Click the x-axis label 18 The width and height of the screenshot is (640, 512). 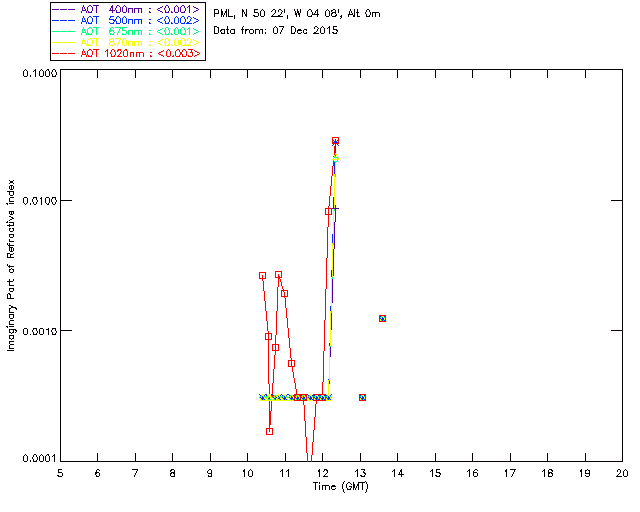tap(548, 473)
